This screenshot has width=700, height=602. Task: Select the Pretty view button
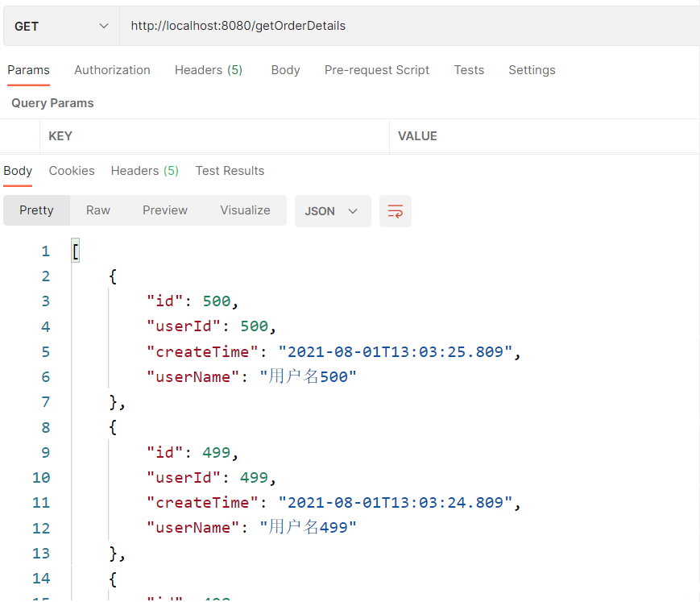click(36, 210)
